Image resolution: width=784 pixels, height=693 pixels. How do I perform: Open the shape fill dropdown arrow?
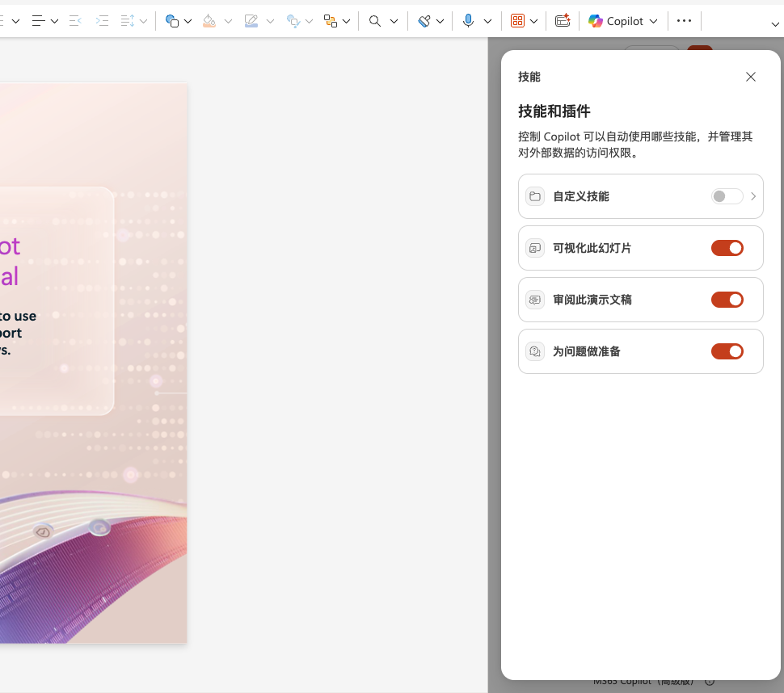(228, 21)
